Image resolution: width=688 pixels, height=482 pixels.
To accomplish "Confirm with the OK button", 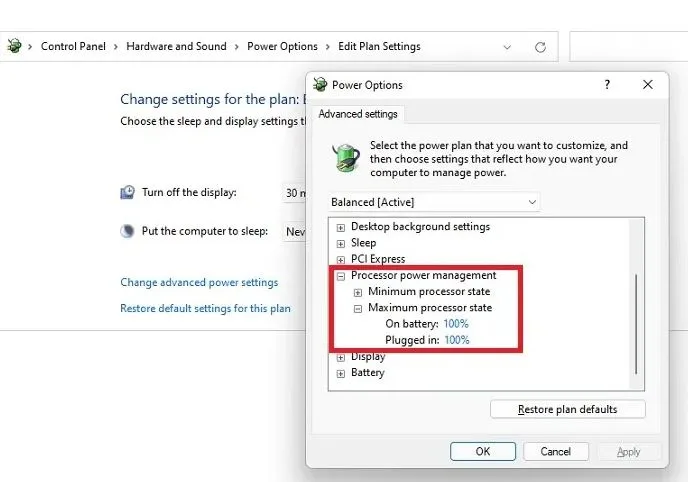I will (483, 451).
